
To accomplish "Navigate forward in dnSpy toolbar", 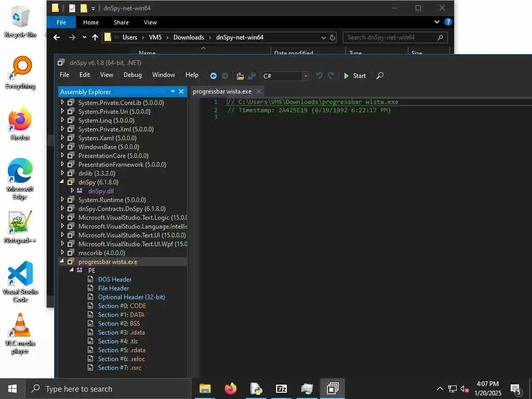I will click(x=224, y=76).
